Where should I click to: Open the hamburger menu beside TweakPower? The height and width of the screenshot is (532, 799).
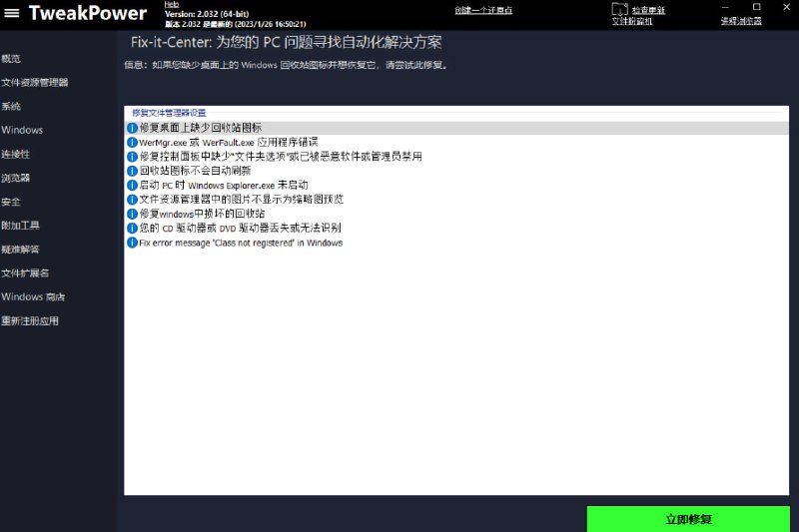tap(12, 13)
